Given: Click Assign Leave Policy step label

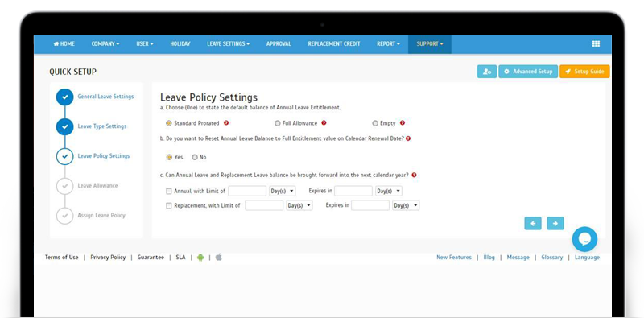Looking at the screenshot, I should [101, 215].
